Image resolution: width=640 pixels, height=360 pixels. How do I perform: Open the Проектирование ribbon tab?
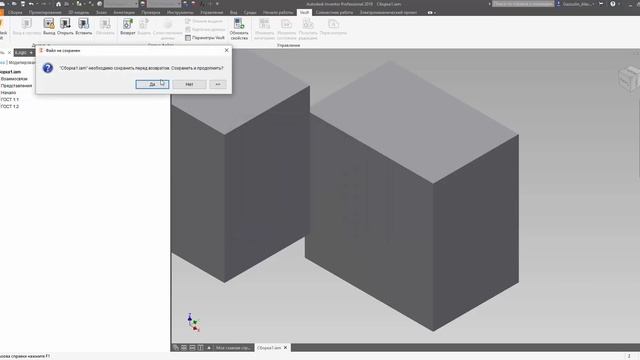45,13
